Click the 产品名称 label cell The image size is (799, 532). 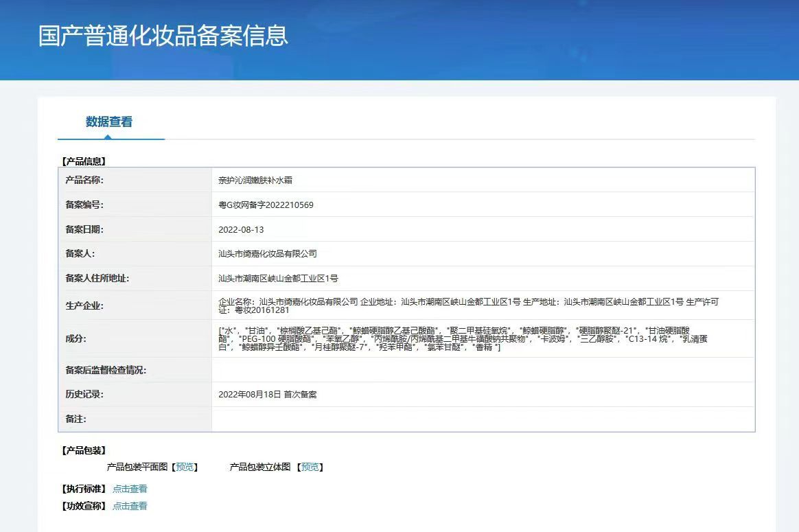pos(135,180)
